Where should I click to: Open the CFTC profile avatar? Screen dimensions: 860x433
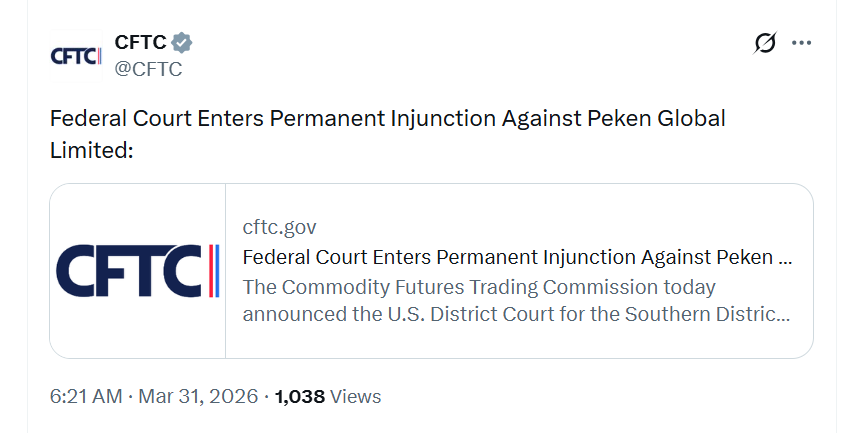point(76,56)
